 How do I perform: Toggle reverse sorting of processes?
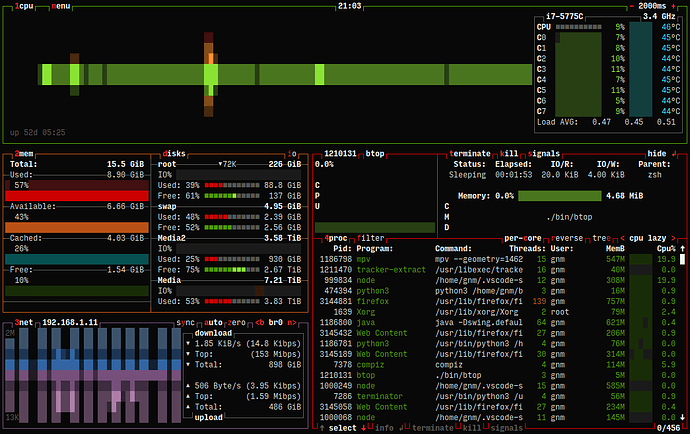[567, 238]
